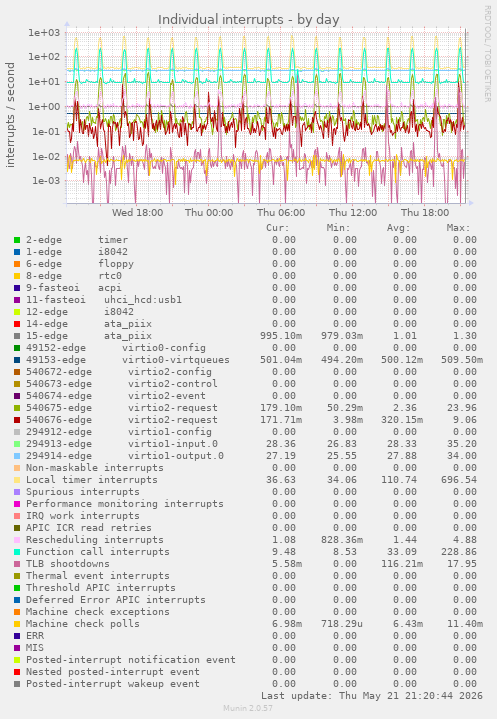Click the Max value 696.54 for Local timer
497x719 pixels.
click(x=462, y=480)
